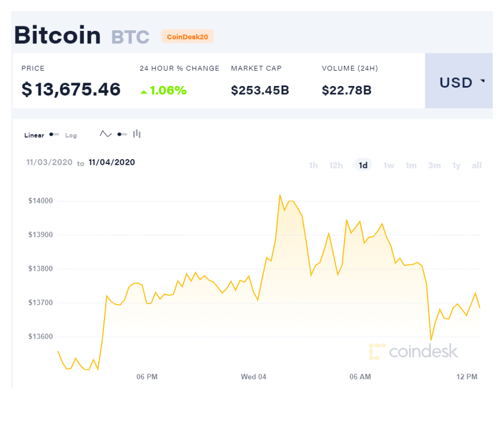504x422 pixels.
Task: Click the dropdown arrow beside USD
Action: 483,81
